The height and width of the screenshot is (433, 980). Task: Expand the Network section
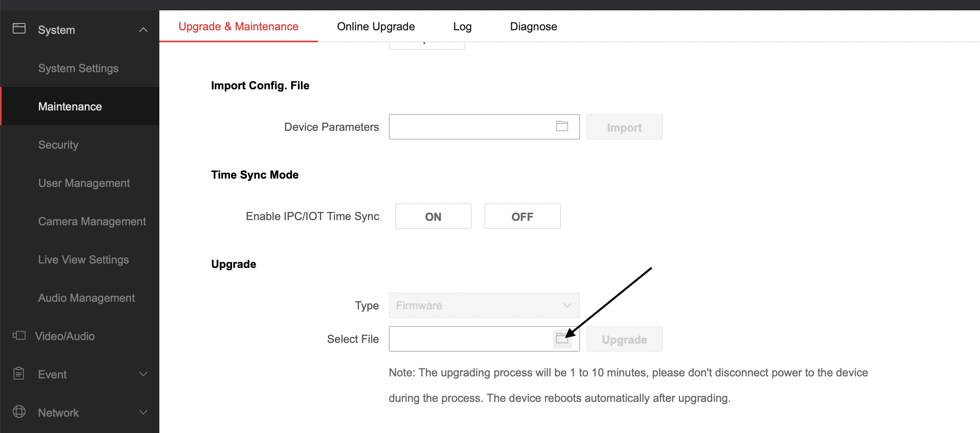point(144,412)
